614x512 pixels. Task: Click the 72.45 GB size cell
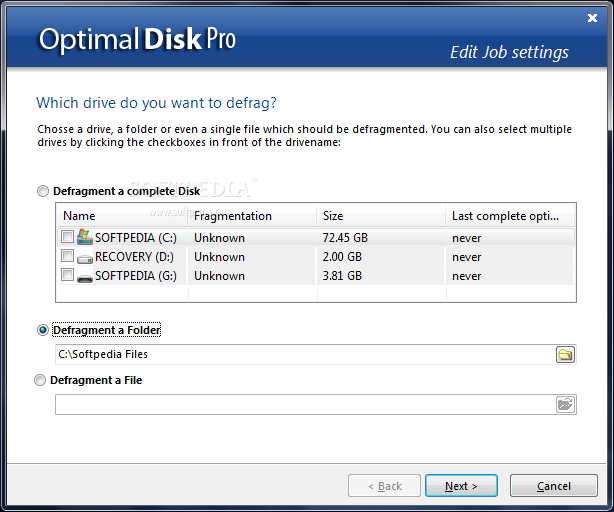345,238
